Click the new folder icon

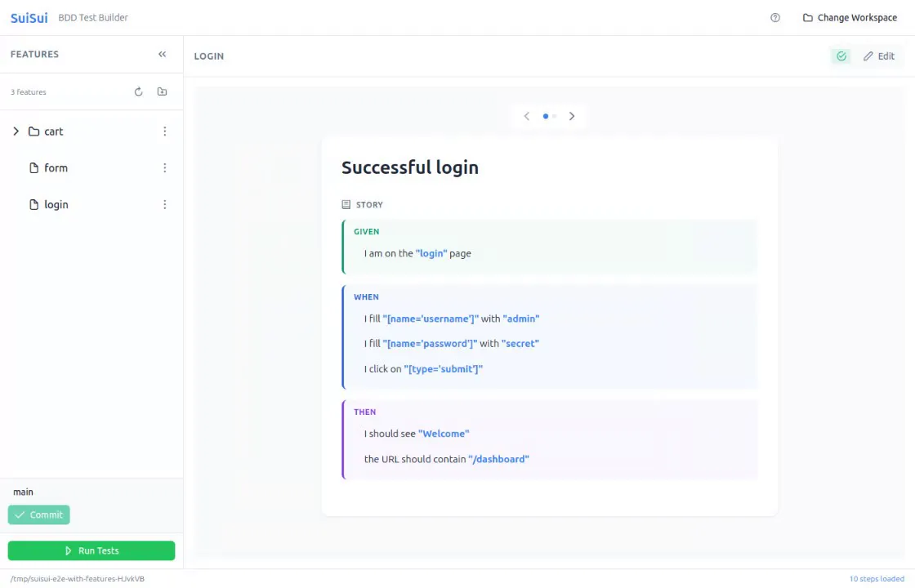coord(163,91)
